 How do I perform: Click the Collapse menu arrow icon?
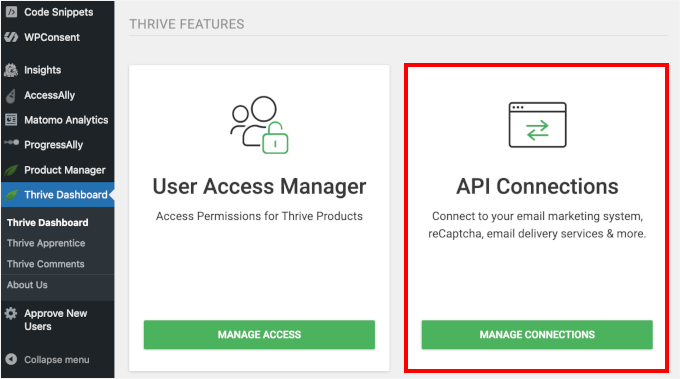(x=11, y=359)
